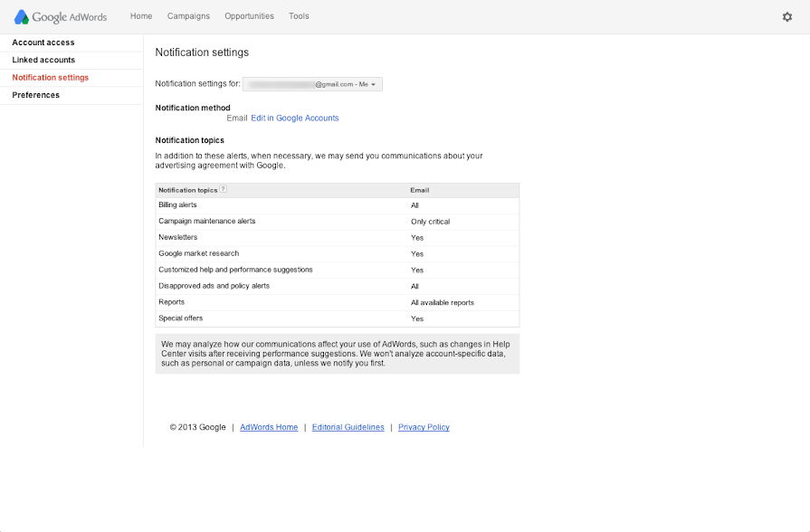810x532 pixels.
Task: Click the Reports 'All available reports' value
Action: [442, 302]
